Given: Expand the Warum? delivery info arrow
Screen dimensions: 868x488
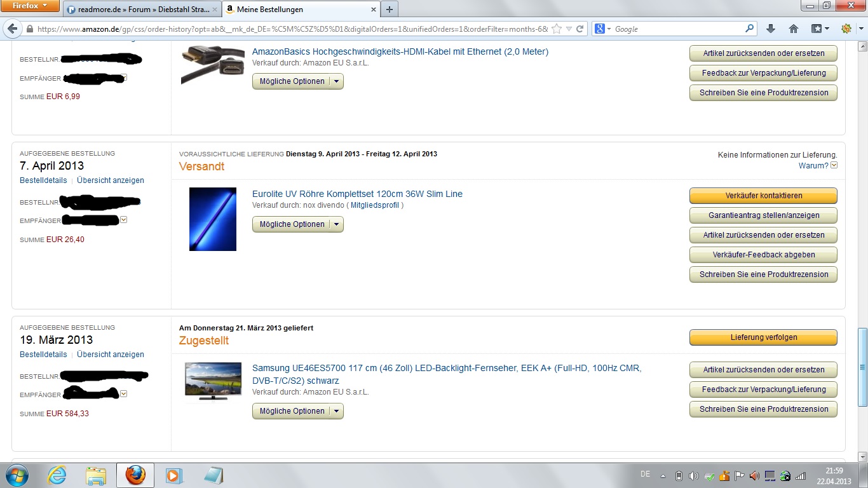Looking at the screenshot, I should click(x=834, y=165).
